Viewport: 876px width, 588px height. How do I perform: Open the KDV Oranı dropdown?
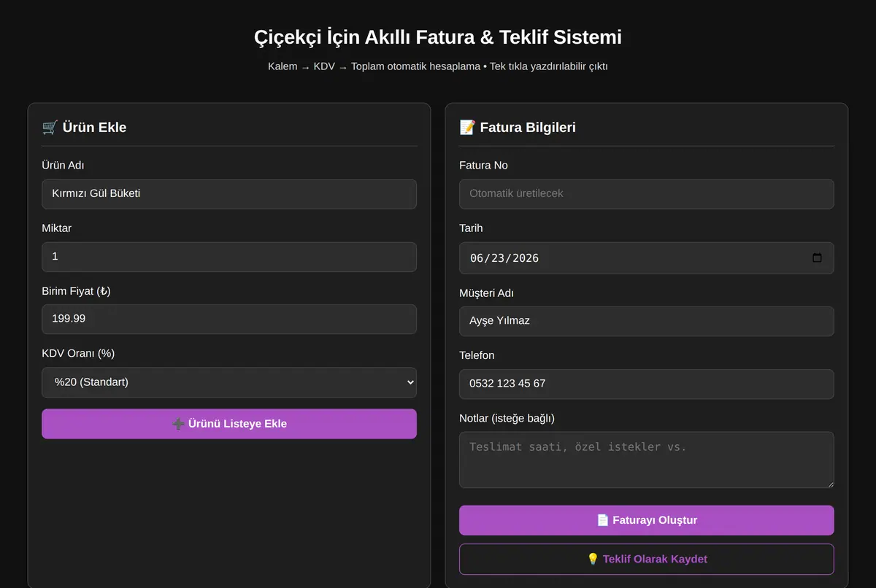[x=229, y=382]
